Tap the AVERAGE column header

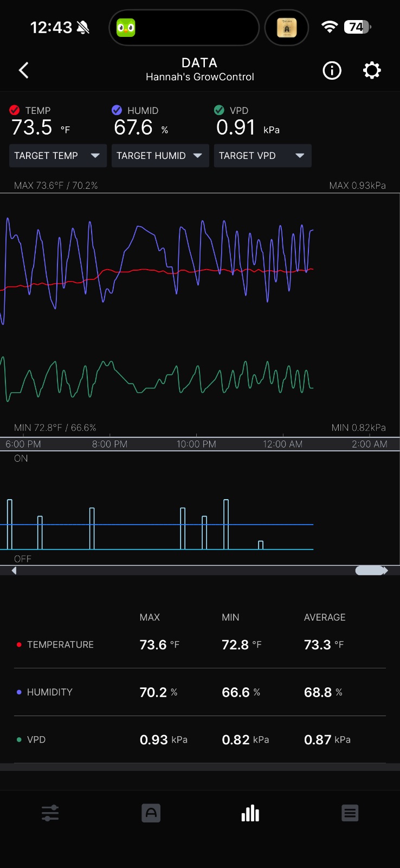tap(325, 617)
